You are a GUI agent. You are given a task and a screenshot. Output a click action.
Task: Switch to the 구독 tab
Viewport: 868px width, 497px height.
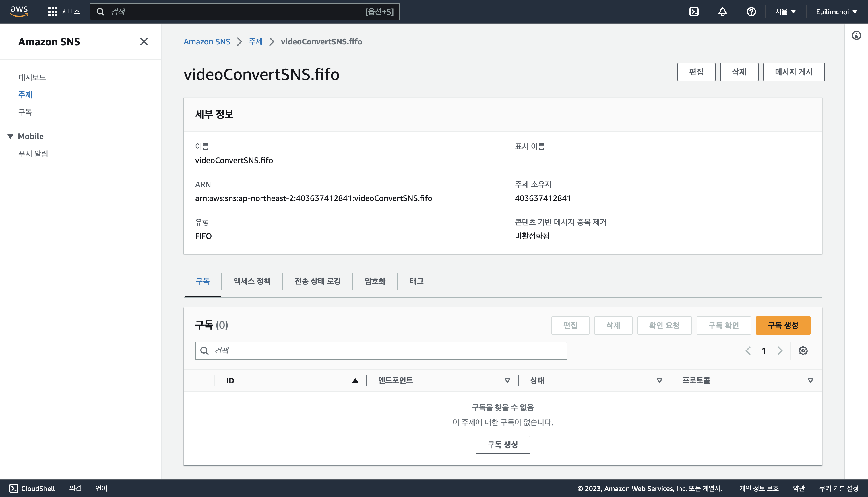click(203, 281)
